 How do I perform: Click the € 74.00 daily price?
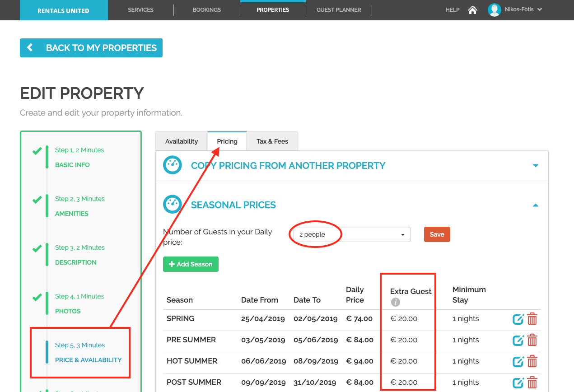click(359, 319)
